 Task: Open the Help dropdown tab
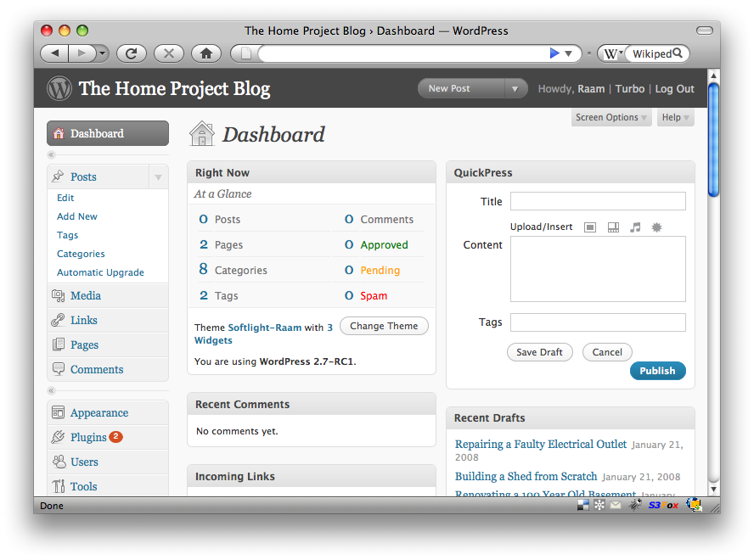(x=675, y=118)
